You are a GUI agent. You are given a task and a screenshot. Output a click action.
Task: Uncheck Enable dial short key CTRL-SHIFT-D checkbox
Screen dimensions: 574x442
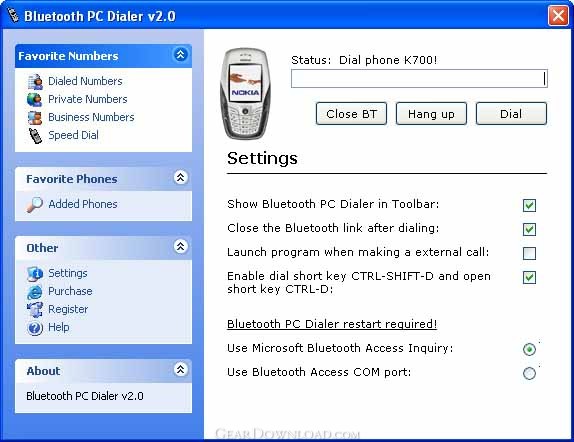coord(529,277)
